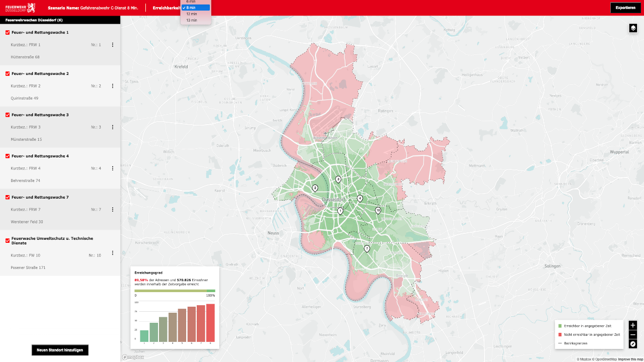644x362 pixels.
Task: Click the tallest red bar in chart
Action: tap(210, 323)
